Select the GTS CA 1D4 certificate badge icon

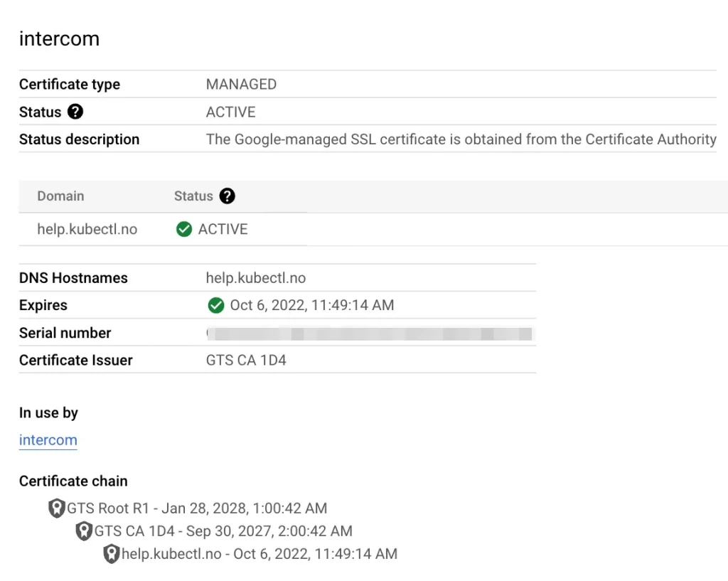(x=84, y=531)
